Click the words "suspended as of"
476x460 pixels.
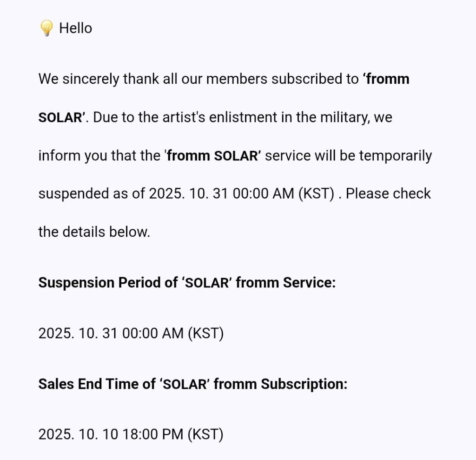(92, 193)
